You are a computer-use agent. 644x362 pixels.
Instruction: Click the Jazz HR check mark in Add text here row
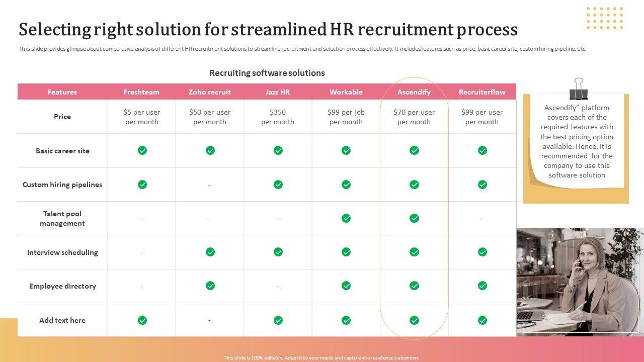(x=278, y=320)
